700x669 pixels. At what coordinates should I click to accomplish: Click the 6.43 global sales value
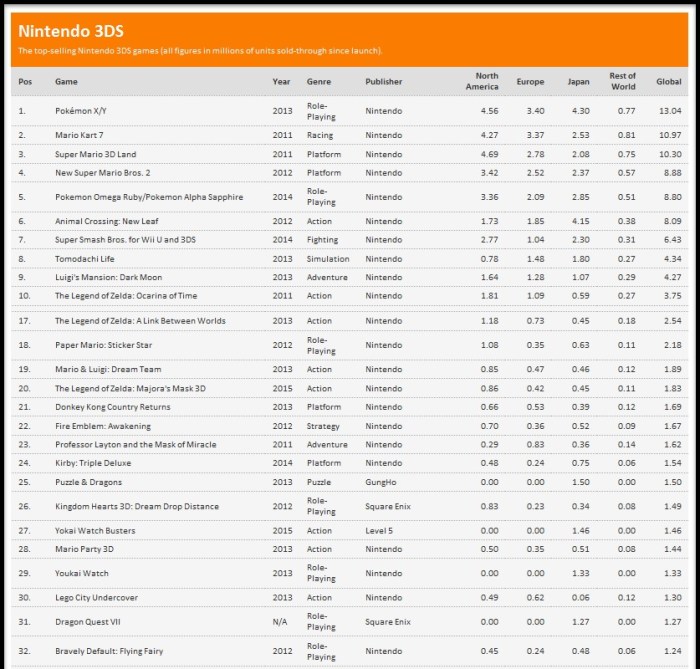click(x=672, y=240)
